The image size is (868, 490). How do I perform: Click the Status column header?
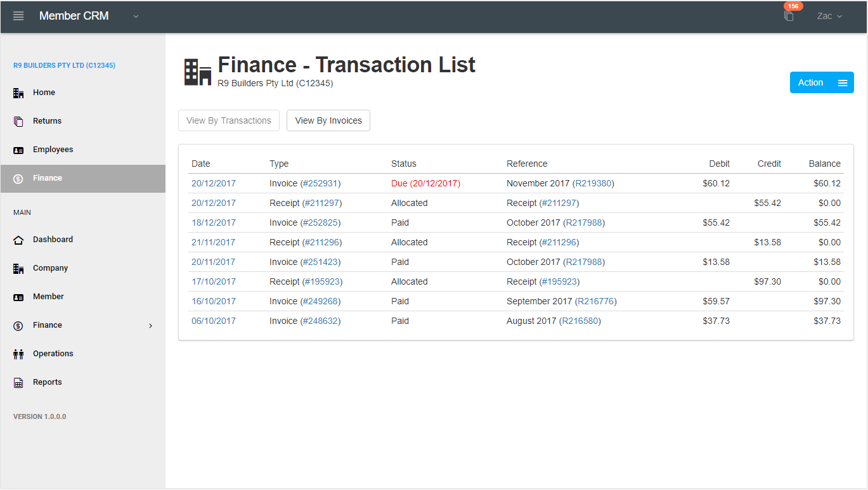pos(403,164)
